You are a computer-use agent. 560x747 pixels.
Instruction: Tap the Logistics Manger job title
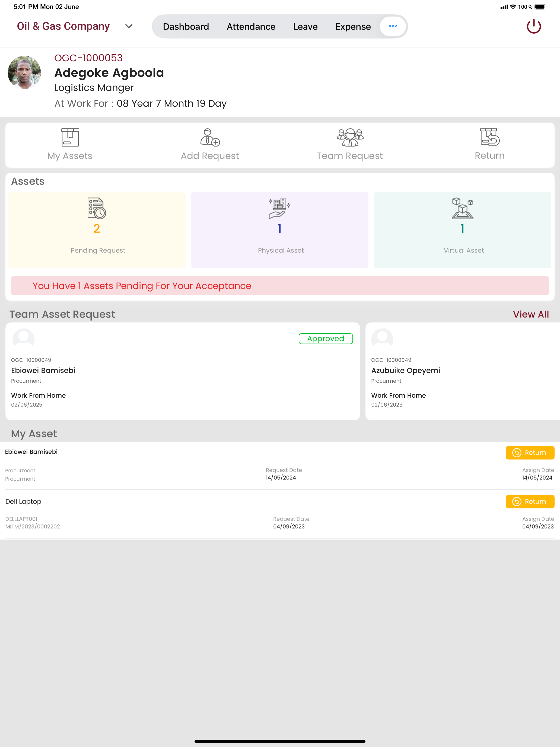94,88
